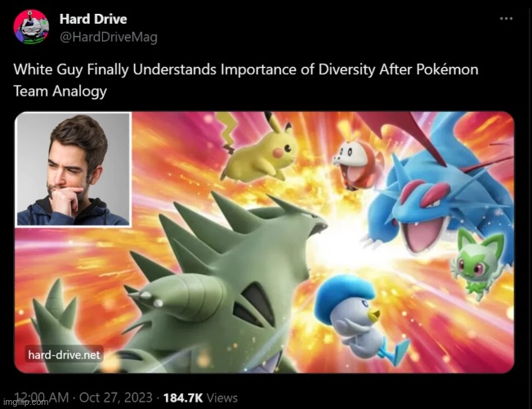Click the Hard Drive display name
Screen dimensions: 532x409
pos(93,19)
